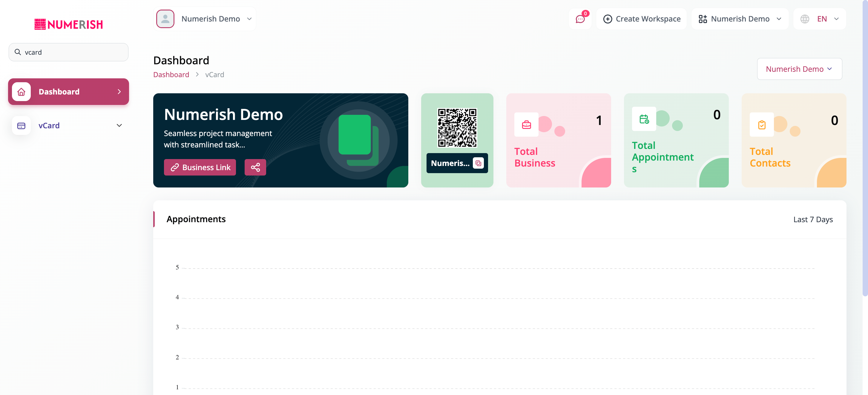Open the Numerish Demo profile dropdown

pyautogui.click(x=205, y=19)
